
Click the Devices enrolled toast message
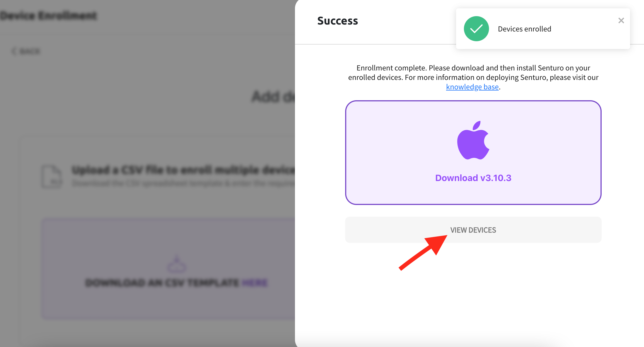click(524, 29)
